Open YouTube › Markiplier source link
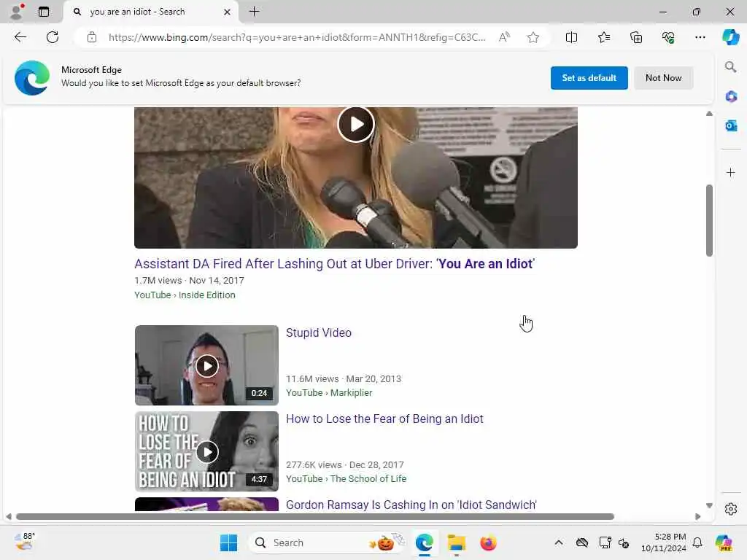747x560 pixels. (x=329, y=392)
